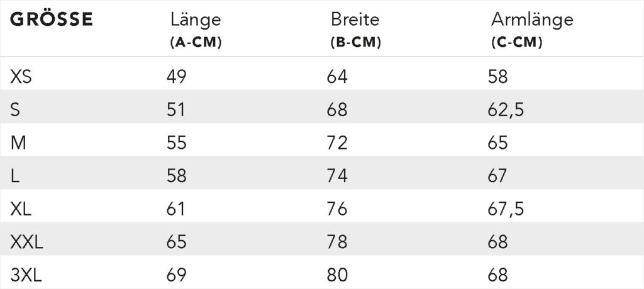Viewport: 644px width, 289px height.
Task: Select the Armlänge (C-CM) column header
Action: click(532, 30)
